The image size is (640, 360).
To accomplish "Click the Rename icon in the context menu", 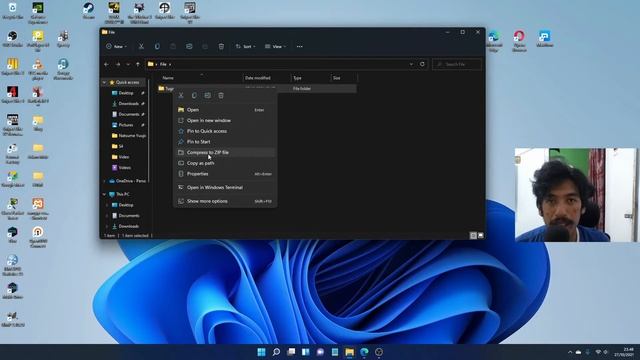I will pyautogui.click(x=208, y=96).
